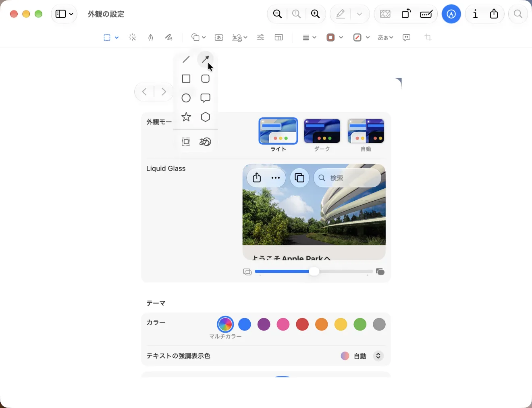Open the image description annotation tool
532x408 pixels.
coord(407,37)
